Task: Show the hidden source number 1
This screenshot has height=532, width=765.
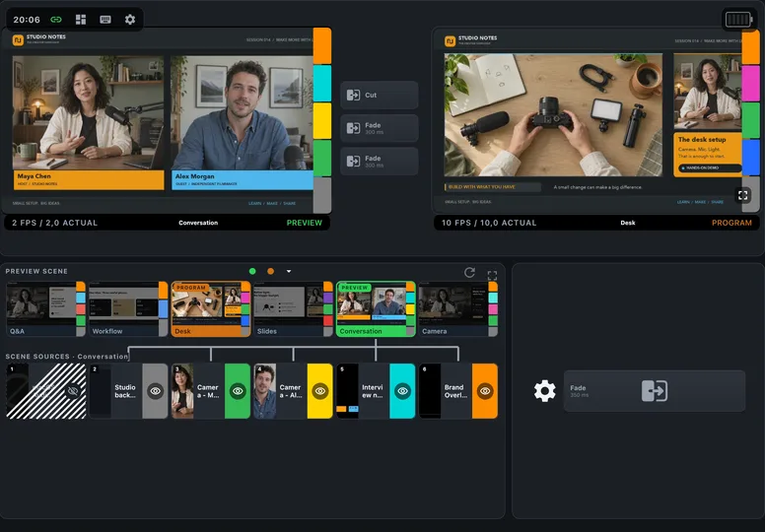Action: coord(73,391)
